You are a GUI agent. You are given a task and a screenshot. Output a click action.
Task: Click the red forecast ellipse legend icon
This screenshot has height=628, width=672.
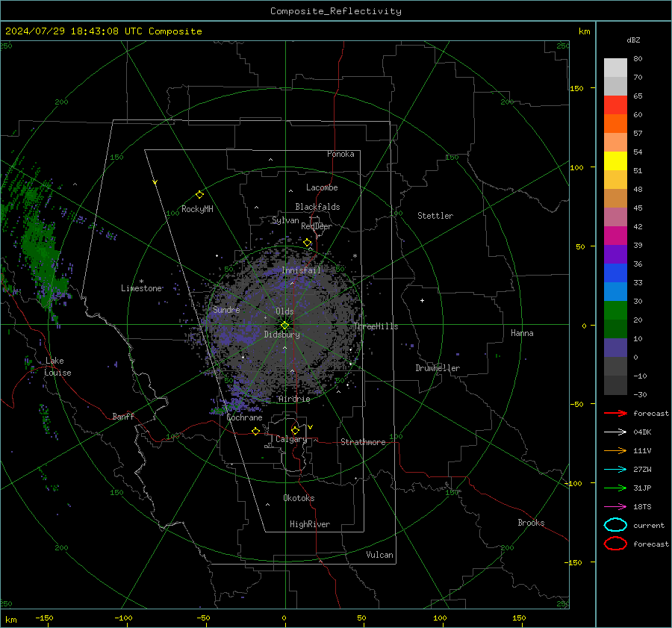point(615,544)
